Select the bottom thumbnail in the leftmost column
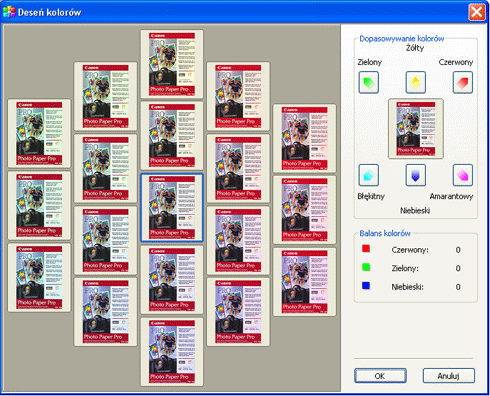 pyautogui.click(x=39, y=277)
